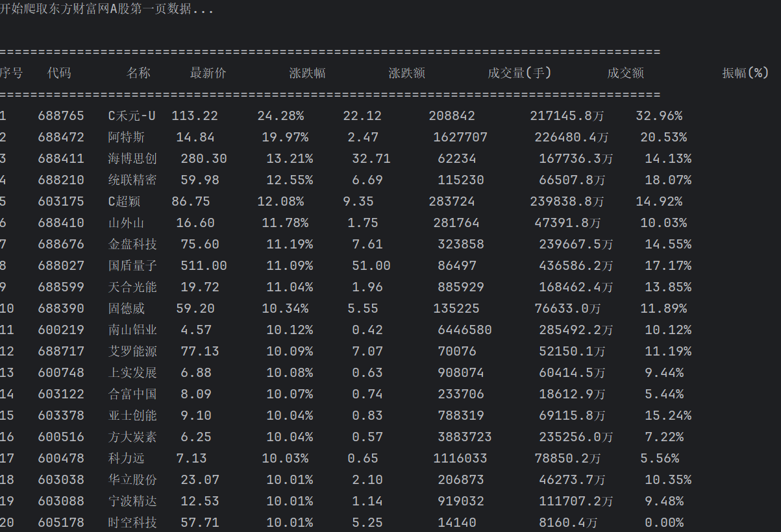Select stock code 605178

[x=61, y=523]
